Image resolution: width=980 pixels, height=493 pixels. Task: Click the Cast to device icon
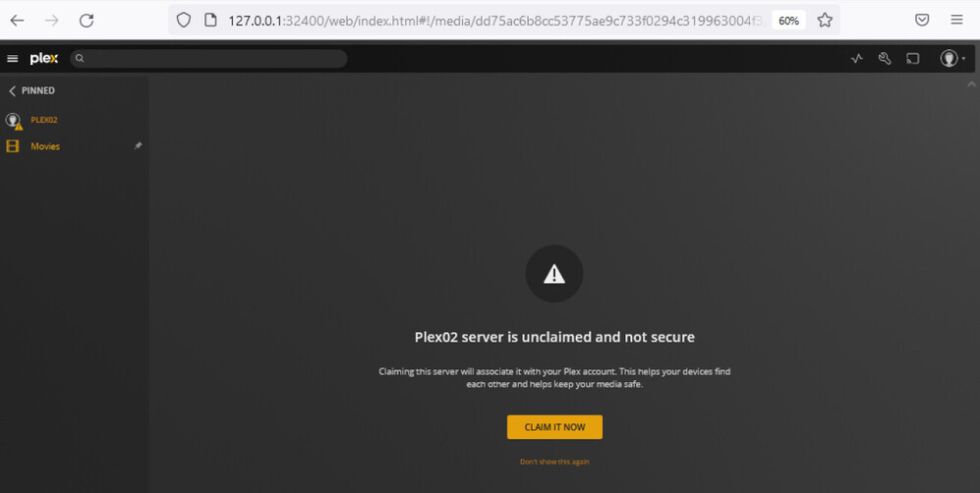[x=913, y=59]
